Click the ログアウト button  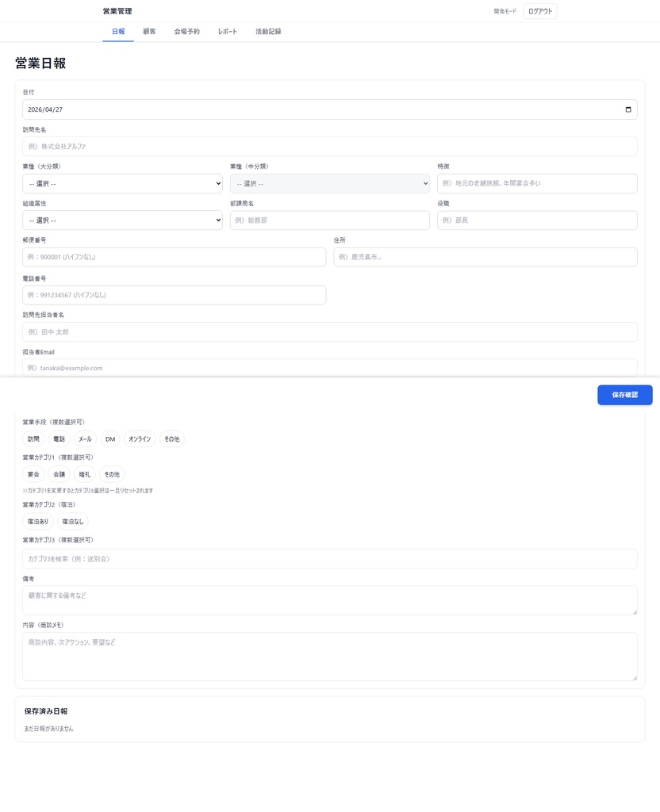click(539, 11)
